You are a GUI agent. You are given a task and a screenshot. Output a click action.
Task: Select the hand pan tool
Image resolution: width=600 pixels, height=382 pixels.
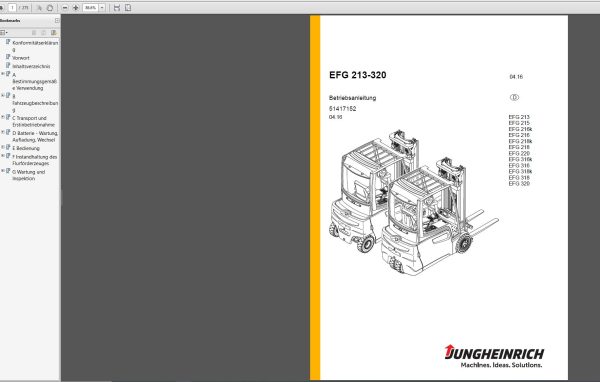click(x=50, y=8)
